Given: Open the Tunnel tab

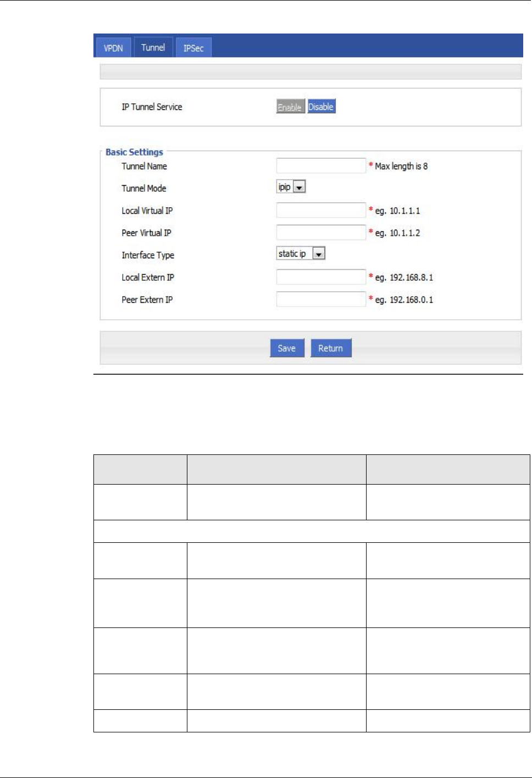Looking at the screenshot, I should [x=153, y=47].
